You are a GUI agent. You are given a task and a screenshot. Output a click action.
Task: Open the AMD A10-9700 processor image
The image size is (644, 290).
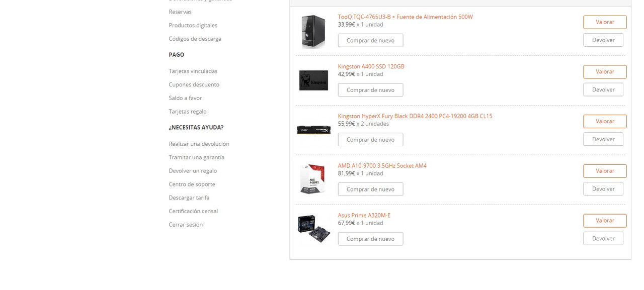tap(313, 179)
